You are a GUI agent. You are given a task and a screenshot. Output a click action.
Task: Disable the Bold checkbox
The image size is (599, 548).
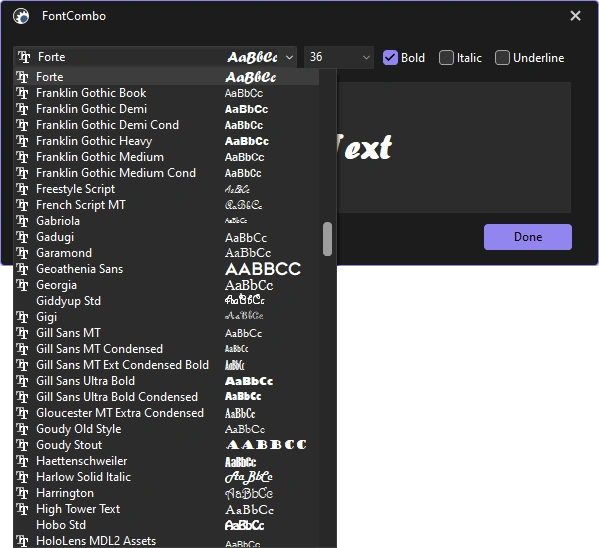[x=390, y=58]
